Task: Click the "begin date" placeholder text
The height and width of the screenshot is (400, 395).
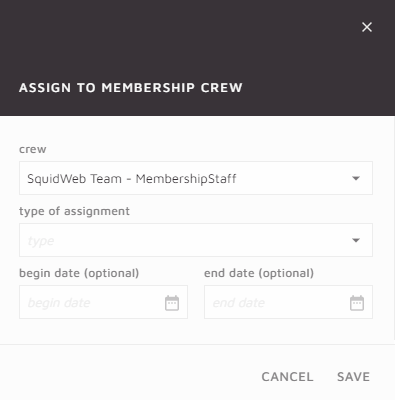Action: (59, 303)
